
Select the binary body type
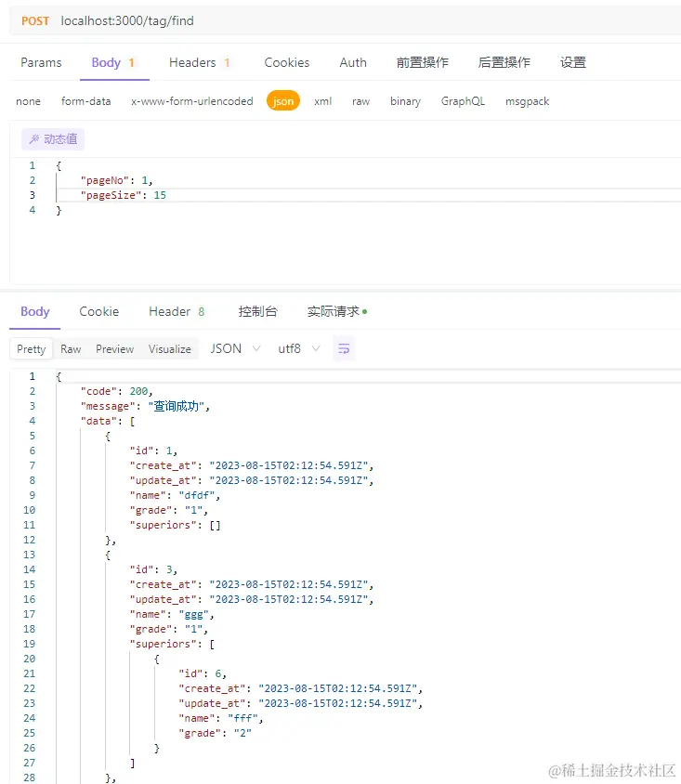(x=405, y=101)
